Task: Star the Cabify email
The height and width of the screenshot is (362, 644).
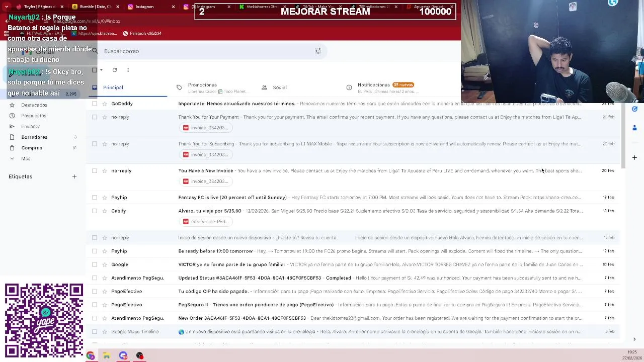Action: (105, 211)
